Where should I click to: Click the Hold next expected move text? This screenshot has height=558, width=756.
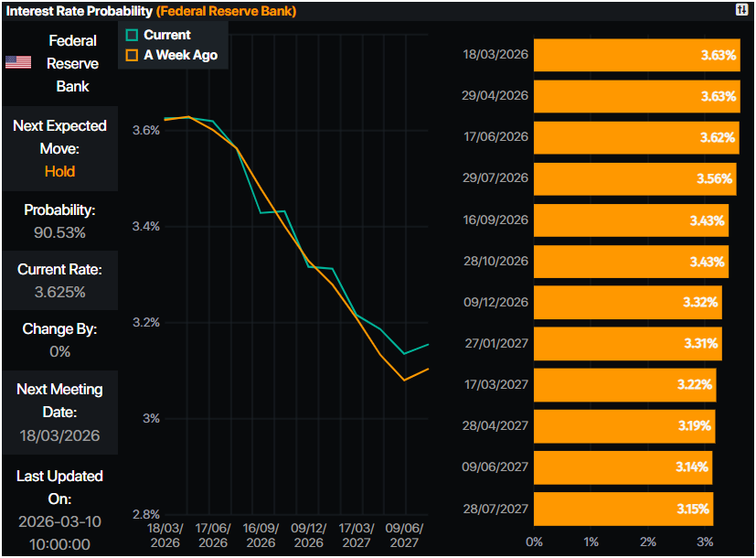point(59,171)
